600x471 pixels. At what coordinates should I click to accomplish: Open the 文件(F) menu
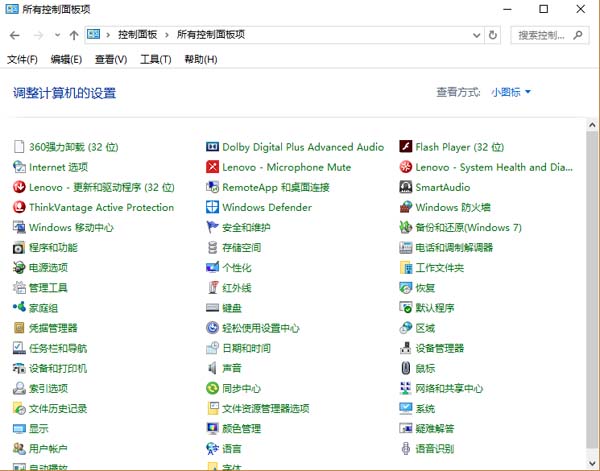tap(22, 60)
